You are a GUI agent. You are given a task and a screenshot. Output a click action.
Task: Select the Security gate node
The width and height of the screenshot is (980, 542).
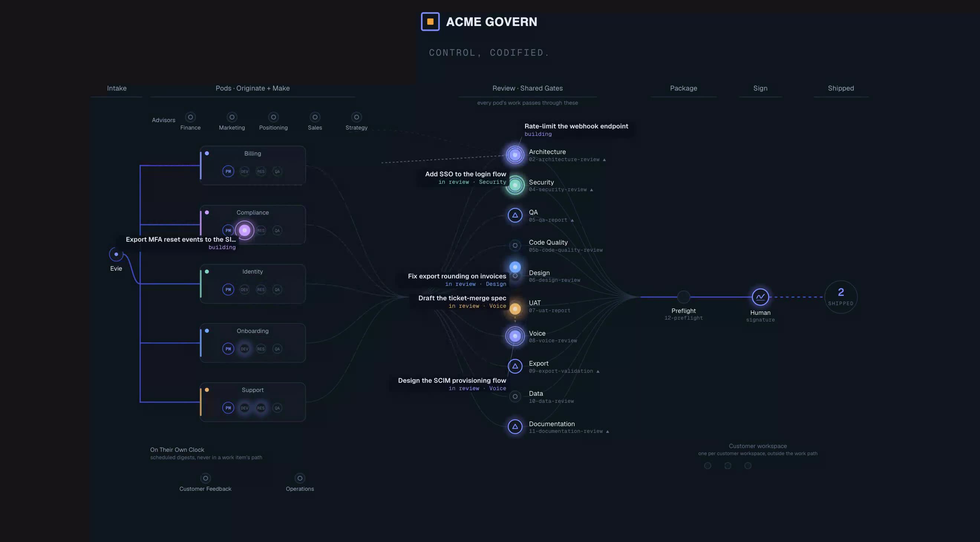[515, 185]
